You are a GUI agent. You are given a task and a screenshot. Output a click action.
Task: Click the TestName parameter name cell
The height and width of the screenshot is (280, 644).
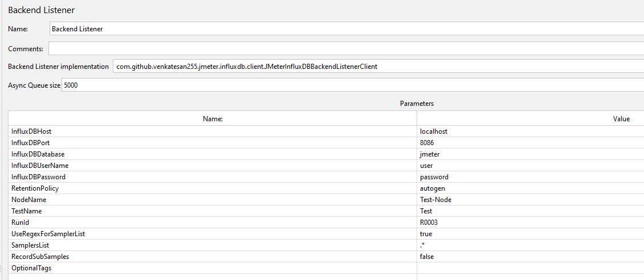click(213, 211)
